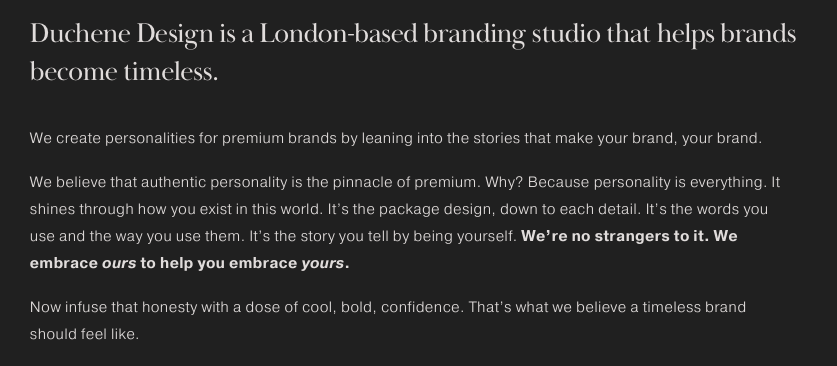Viewport: 837px width, 366px height.
Task: Click the sentence starting 'We create personalities'
Action: [x=396, y=138]
